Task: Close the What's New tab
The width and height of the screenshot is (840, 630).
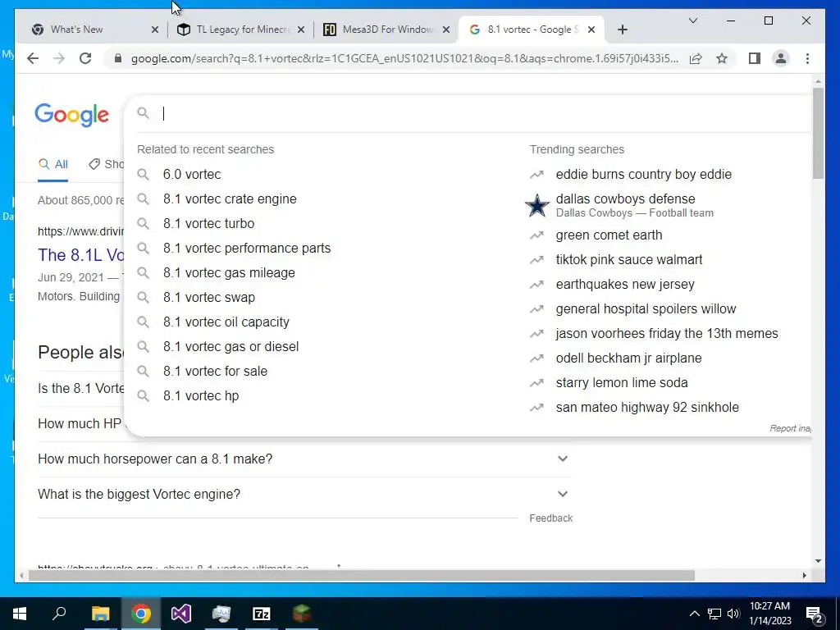Action: pos(155,30)
